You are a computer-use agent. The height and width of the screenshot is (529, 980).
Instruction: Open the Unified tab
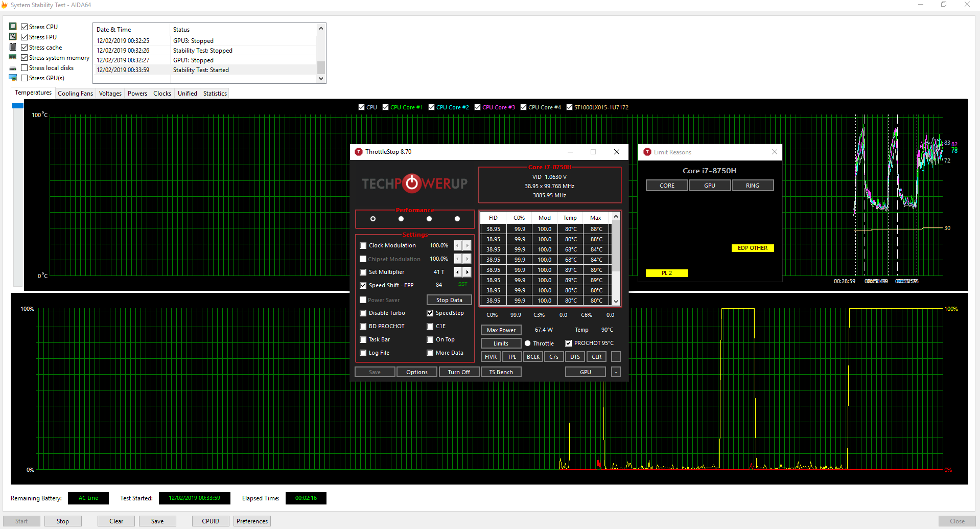click(187, 94)
